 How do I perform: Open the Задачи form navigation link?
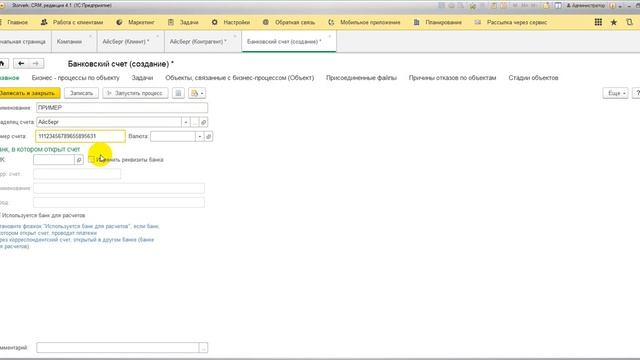(x=142, y=78)
